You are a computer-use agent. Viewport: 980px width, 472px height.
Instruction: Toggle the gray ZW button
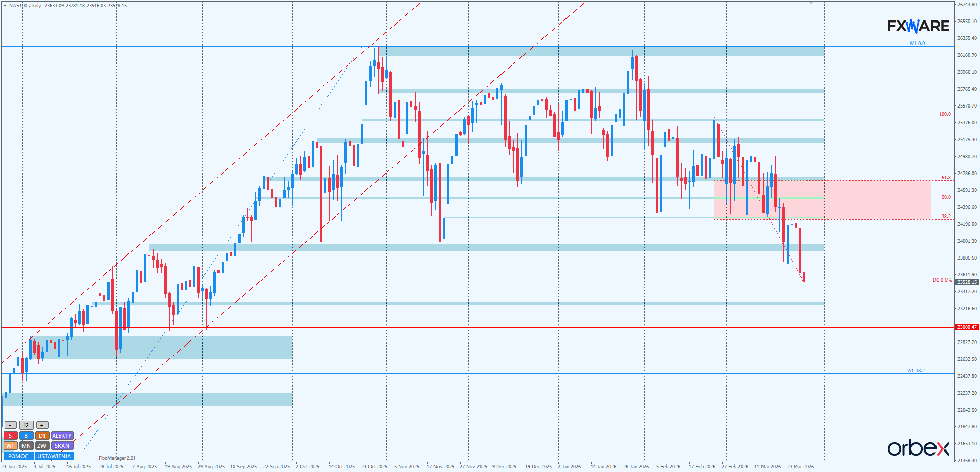tap(42, 446)
